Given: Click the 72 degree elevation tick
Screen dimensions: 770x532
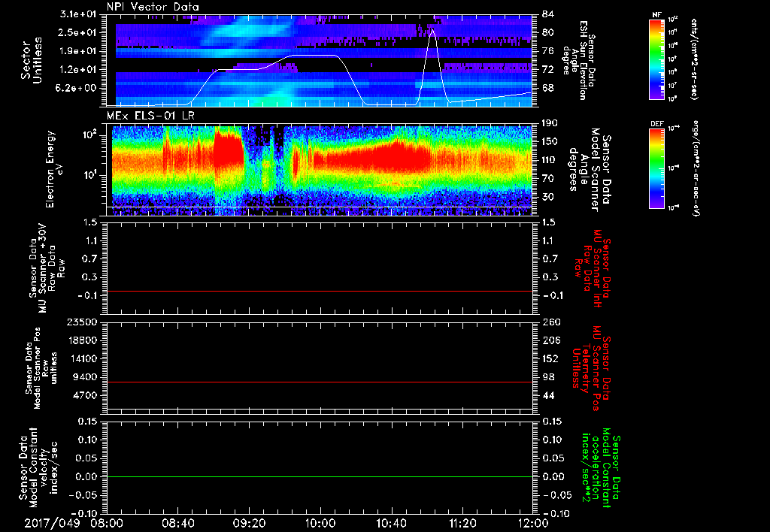Looking at the screenshot, I should 548,70.
